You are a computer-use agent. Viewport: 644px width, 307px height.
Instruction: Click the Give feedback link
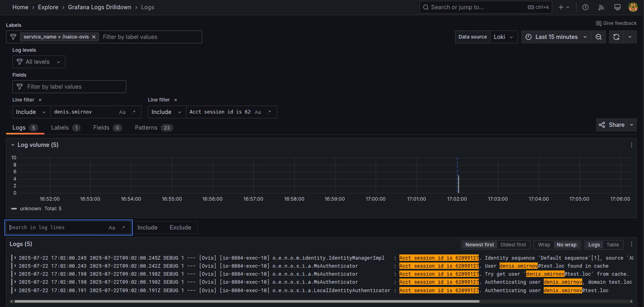coord(616,23)
